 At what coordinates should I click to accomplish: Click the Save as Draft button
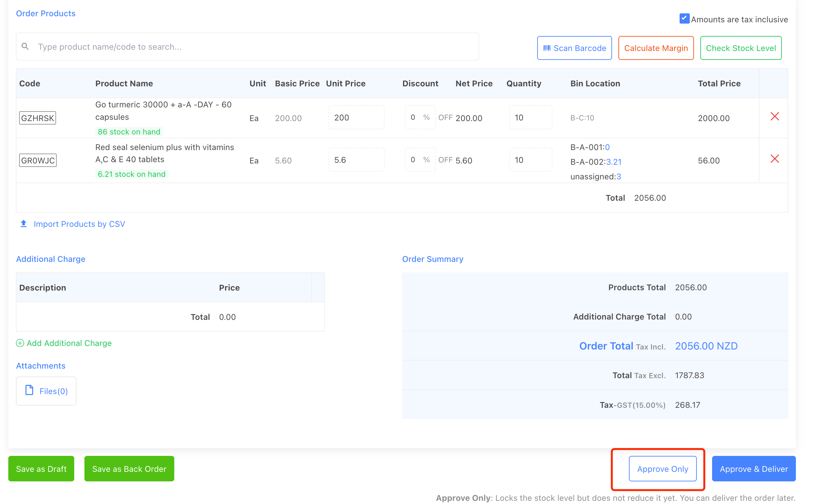(x=41, y=469)
